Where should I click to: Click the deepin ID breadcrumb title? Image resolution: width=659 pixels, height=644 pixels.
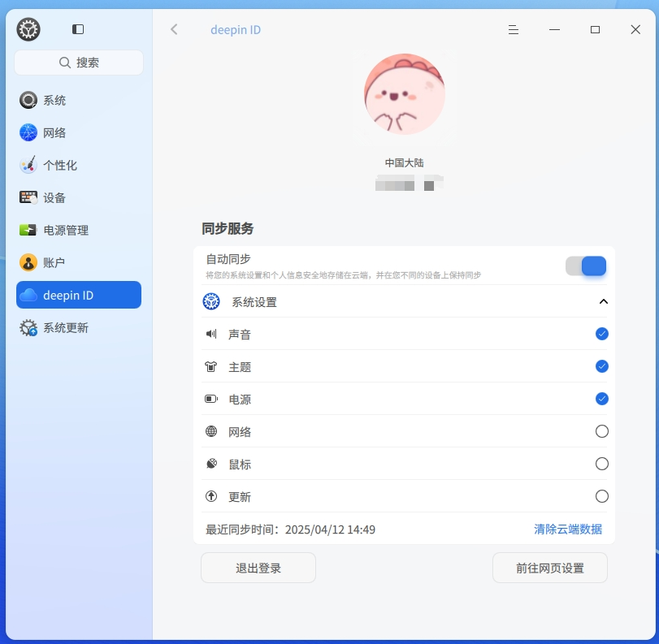point(236,30)
